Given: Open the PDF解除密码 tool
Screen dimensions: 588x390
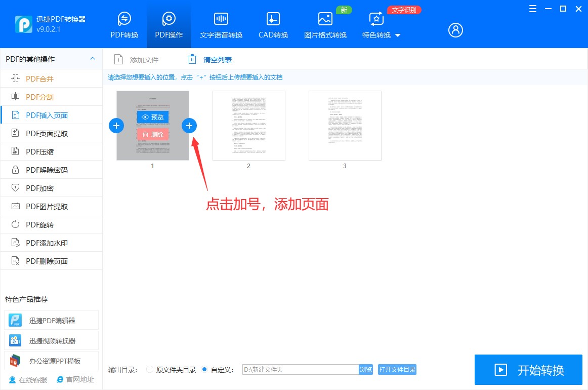Looking at the screenshot, I should click(46, 170).
